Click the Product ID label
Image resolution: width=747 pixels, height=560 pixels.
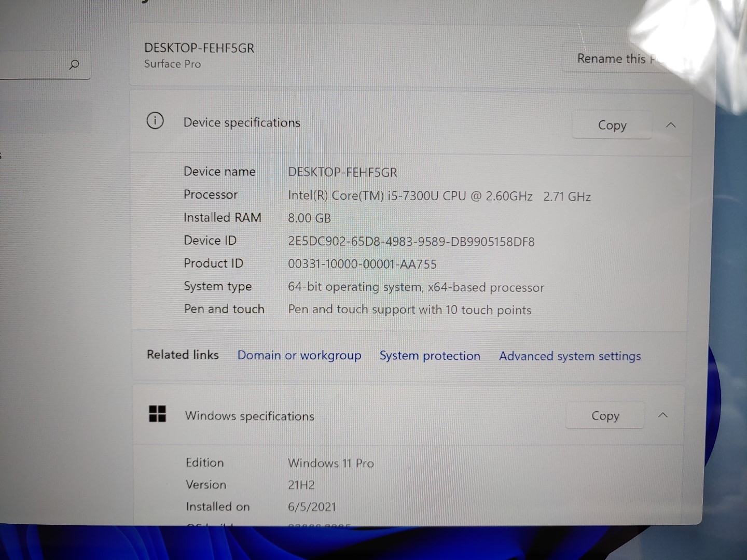coord(213,263)
